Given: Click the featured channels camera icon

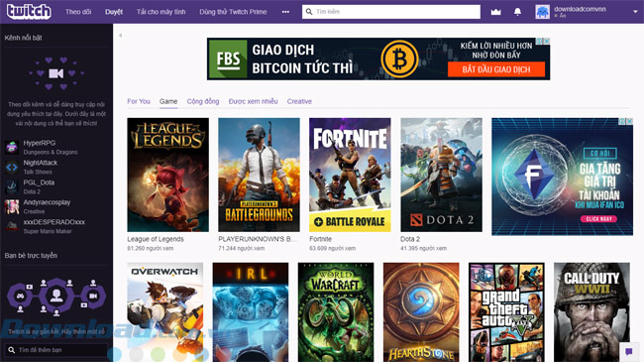Looking at the screenshot, I should [55, 73].
